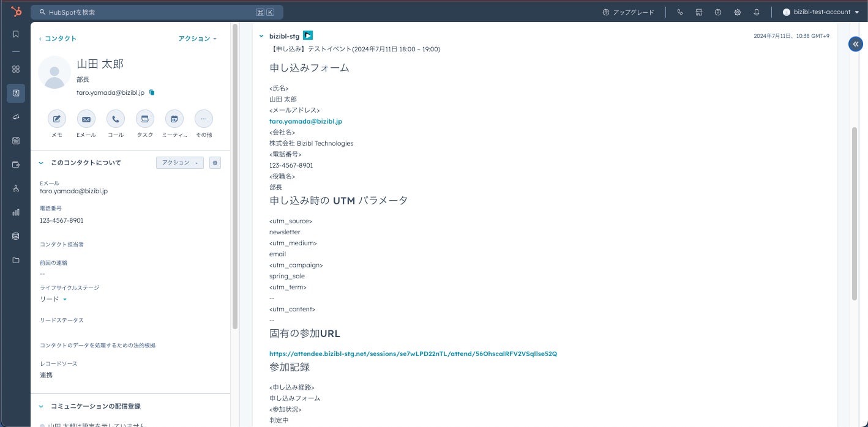The height and width of the screenshot is (427, 868).
Task: Schedule a meeting with the ミーティング icon
Action: (x=174, y=119)
